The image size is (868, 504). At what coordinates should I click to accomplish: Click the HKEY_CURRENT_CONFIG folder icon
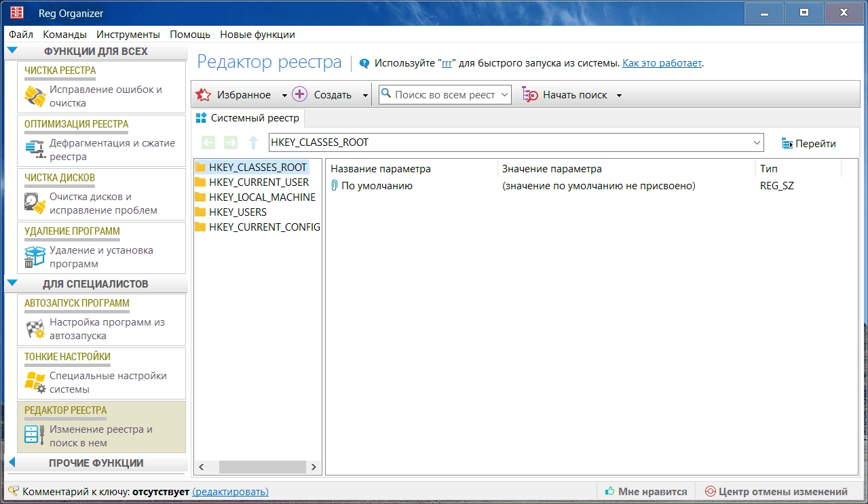(x=200, y=227)
